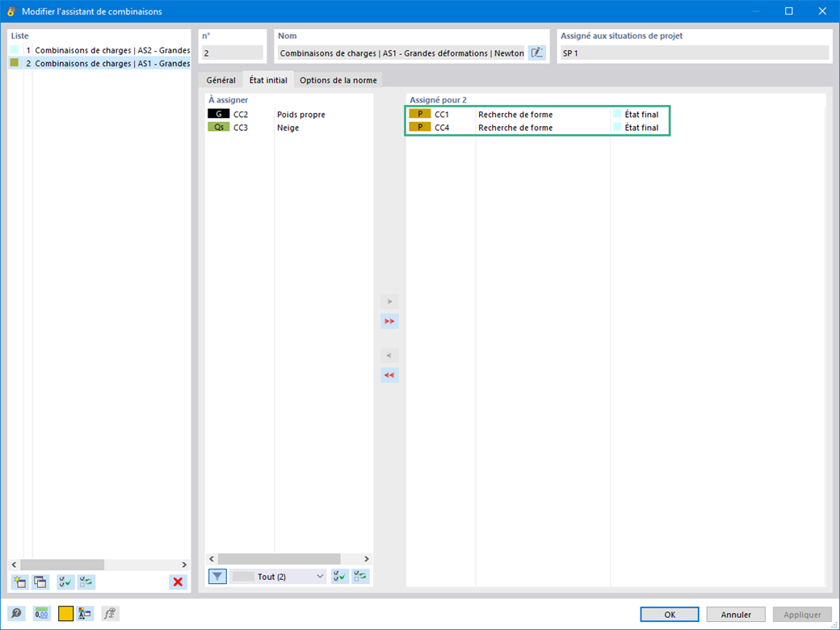840x630 pixels.
Task: Copy the selected list entry
Action: (40, 582)
